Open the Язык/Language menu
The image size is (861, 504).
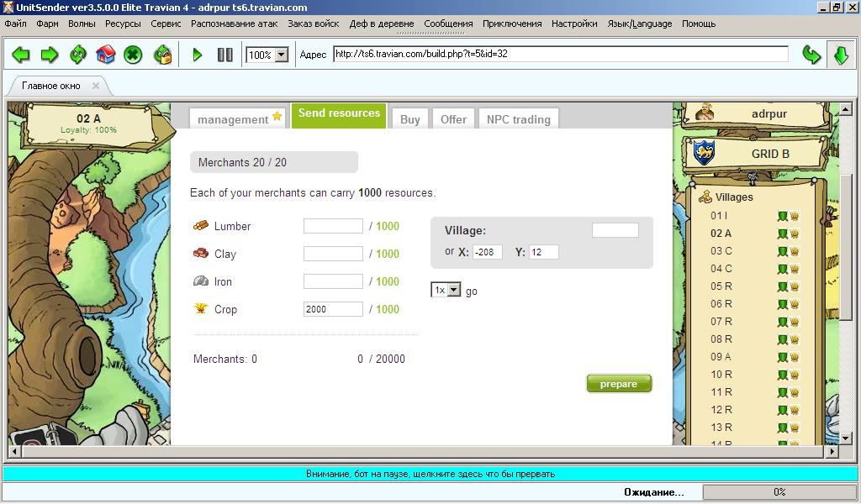click(x=640, y=24)
